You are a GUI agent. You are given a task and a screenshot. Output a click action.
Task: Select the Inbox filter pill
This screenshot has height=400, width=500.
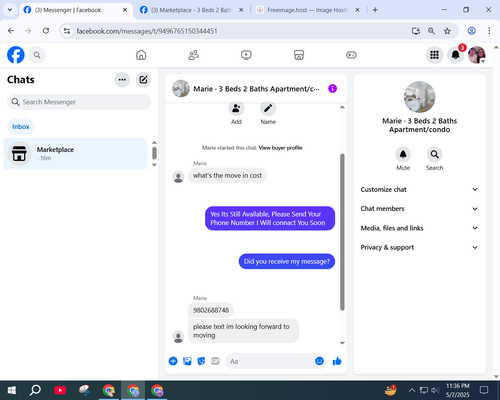coord(21,127)
